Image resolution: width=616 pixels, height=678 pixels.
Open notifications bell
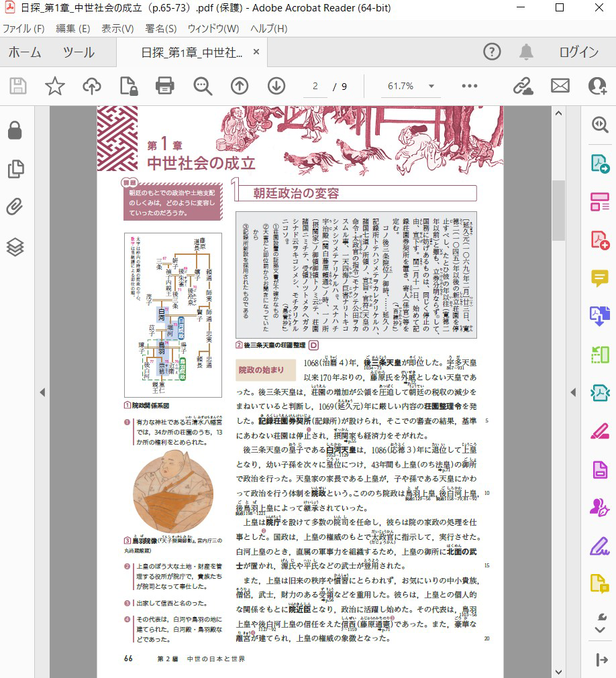pyautogui.click(x=526, y=52)
